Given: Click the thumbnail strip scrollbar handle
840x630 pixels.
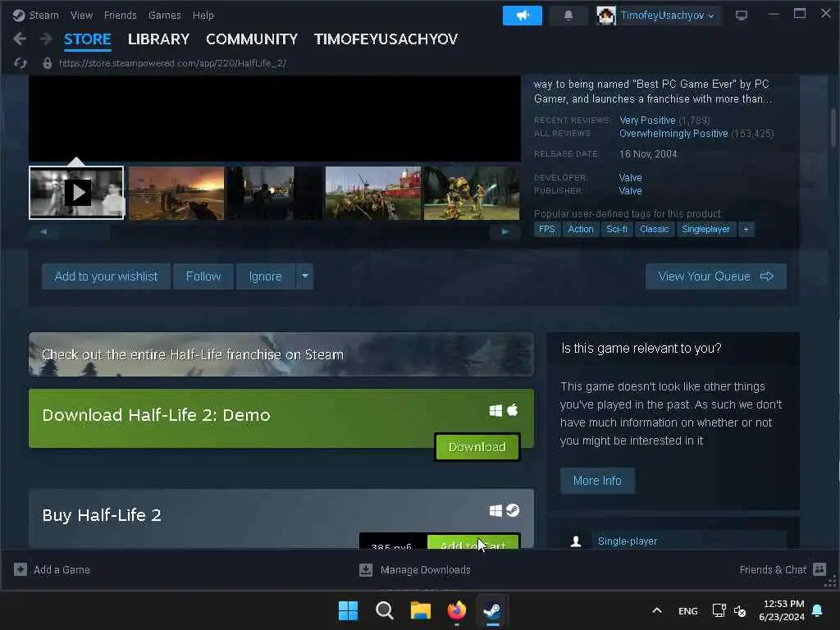Looking at the screenshot, I should click(84, 232).
